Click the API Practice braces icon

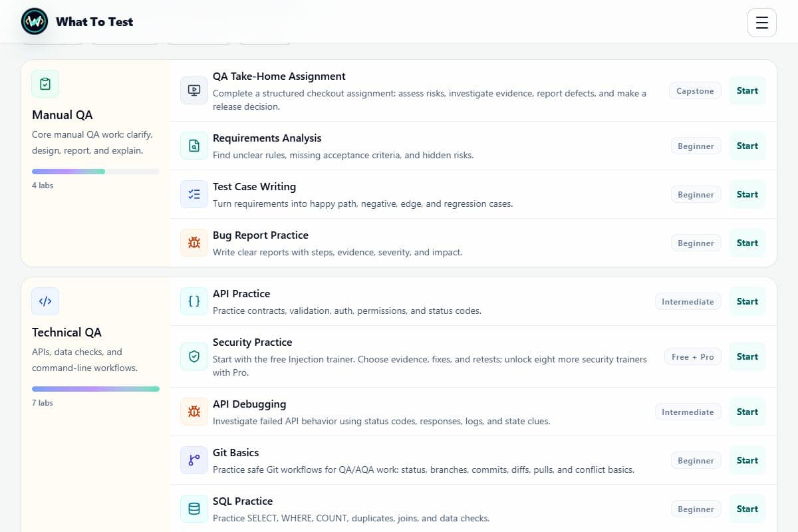[194, 301]
